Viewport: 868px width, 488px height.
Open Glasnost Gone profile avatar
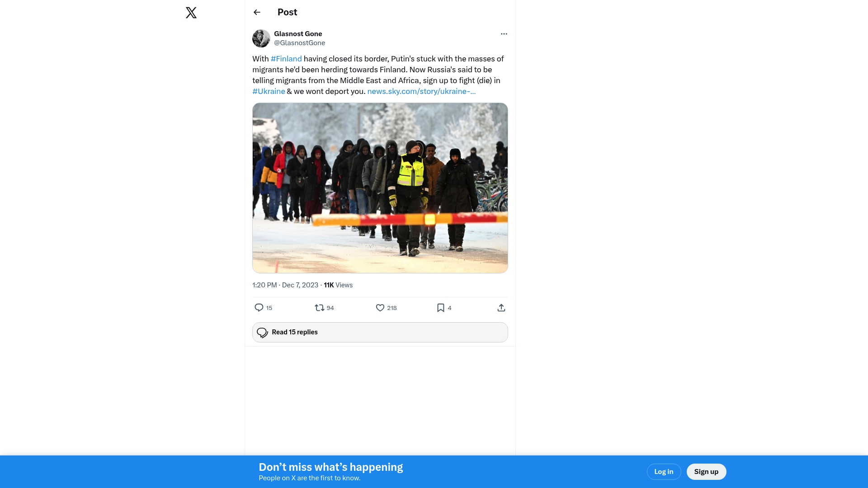261,38
